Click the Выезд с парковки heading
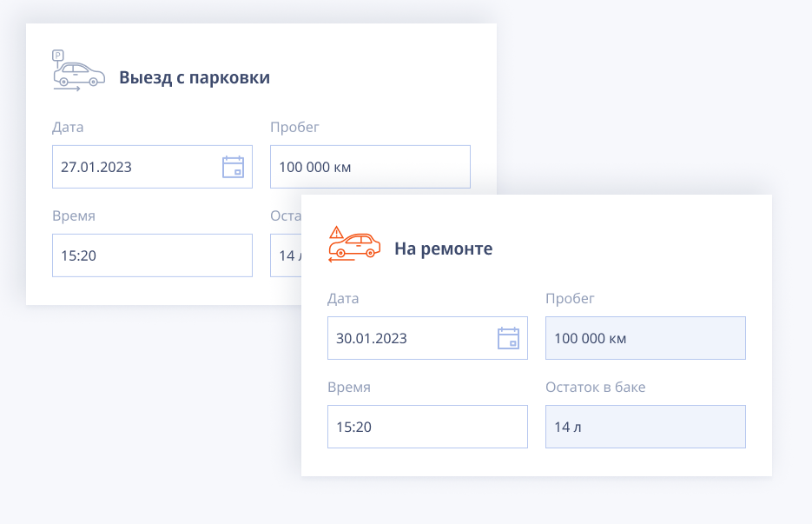812x524 pixels. [195, 77]
